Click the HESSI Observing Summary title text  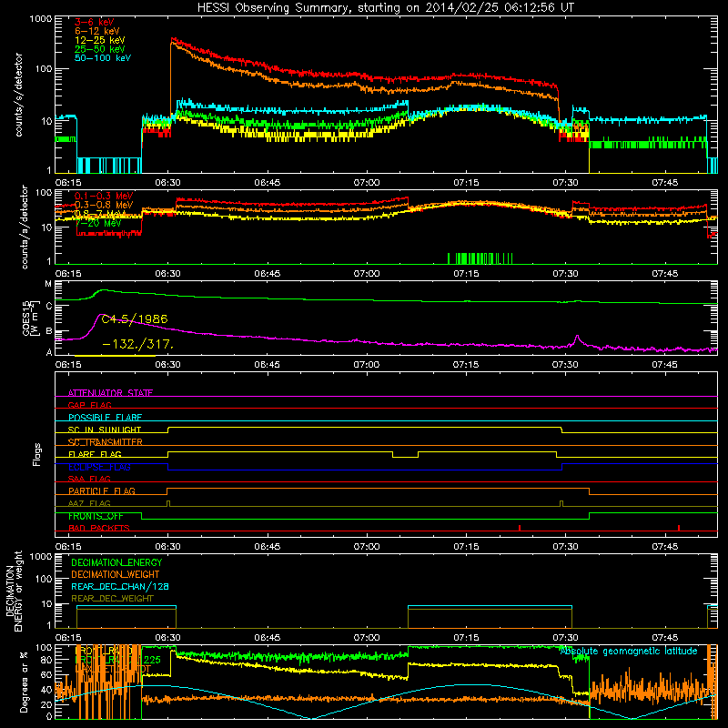point(385,8)
